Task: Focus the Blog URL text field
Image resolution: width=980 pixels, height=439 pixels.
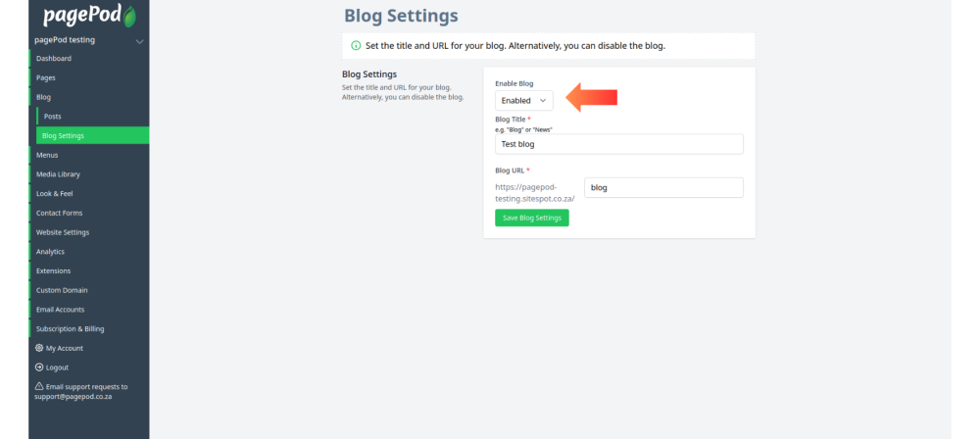Action: (x=663, y=187)
